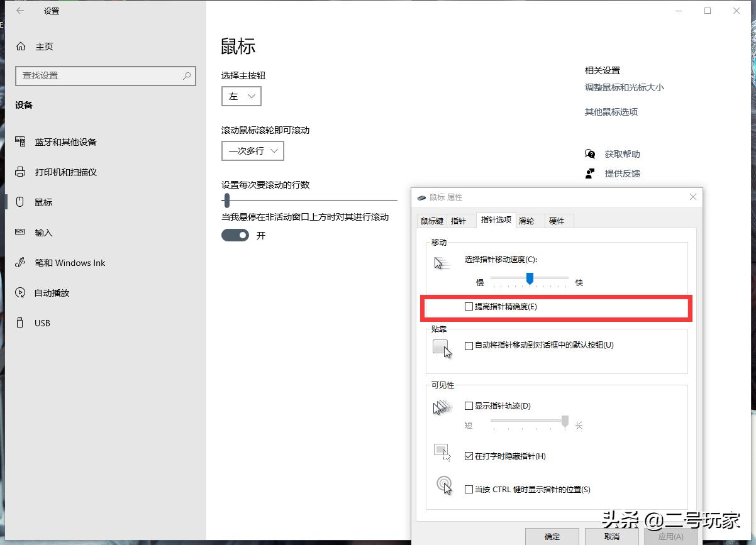Open 笔和 Windows Ink via its pen icon
Viewport: 756px width, 545px height.
21,263
